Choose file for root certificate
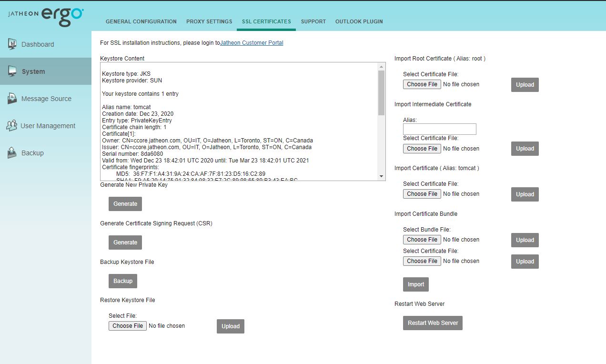 [422, 84]
